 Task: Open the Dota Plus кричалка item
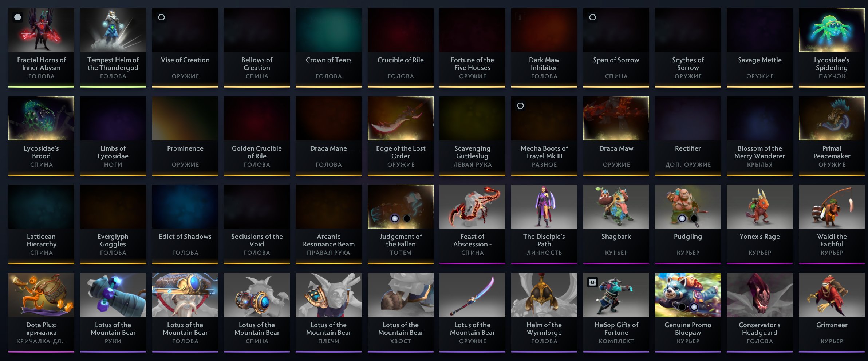[41, 313]
